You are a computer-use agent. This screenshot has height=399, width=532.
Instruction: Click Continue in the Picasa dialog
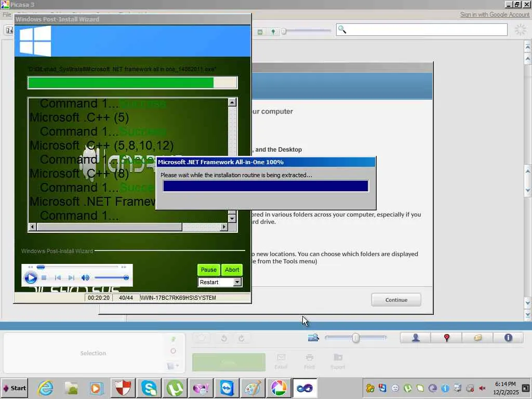pos(396,300)
